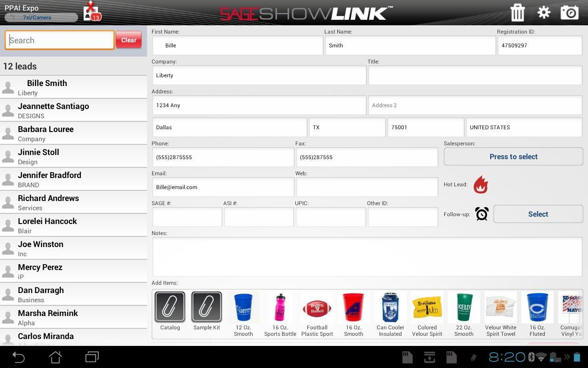Add the 22 Oz. Smooth green cup

tap(464, 314)
